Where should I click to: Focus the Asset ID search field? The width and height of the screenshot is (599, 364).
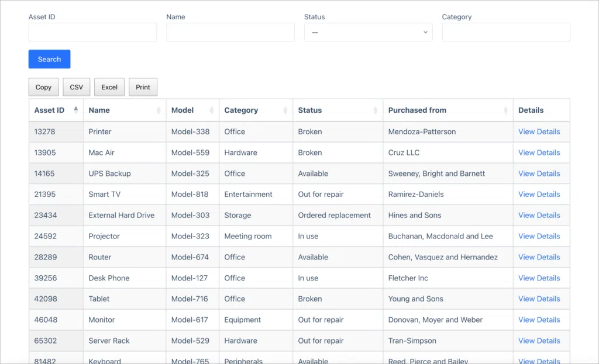[92, 33]
